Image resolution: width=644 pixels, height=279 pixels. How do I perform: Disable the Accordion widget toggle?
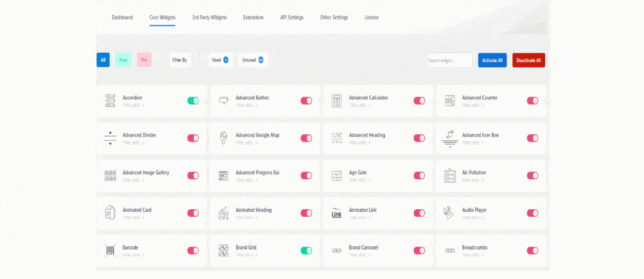pyautogui.click(x=193, y=101)
